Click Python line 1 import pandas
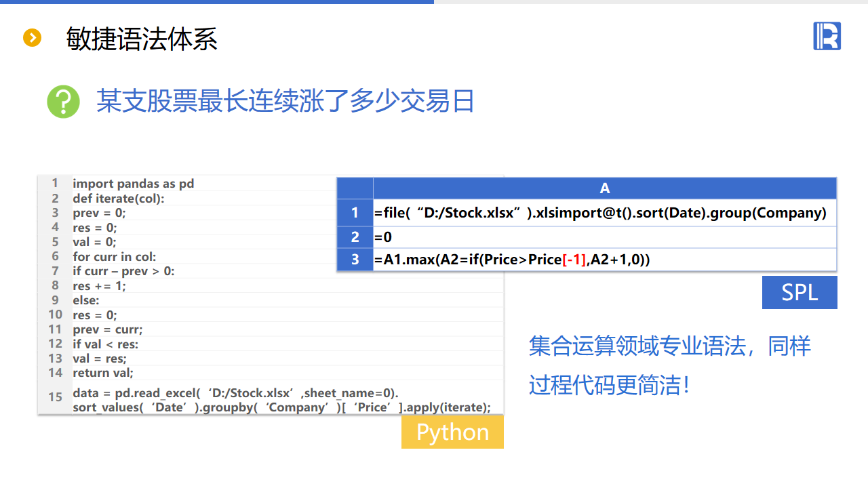The image size is (868, 488). click(133, 184)
